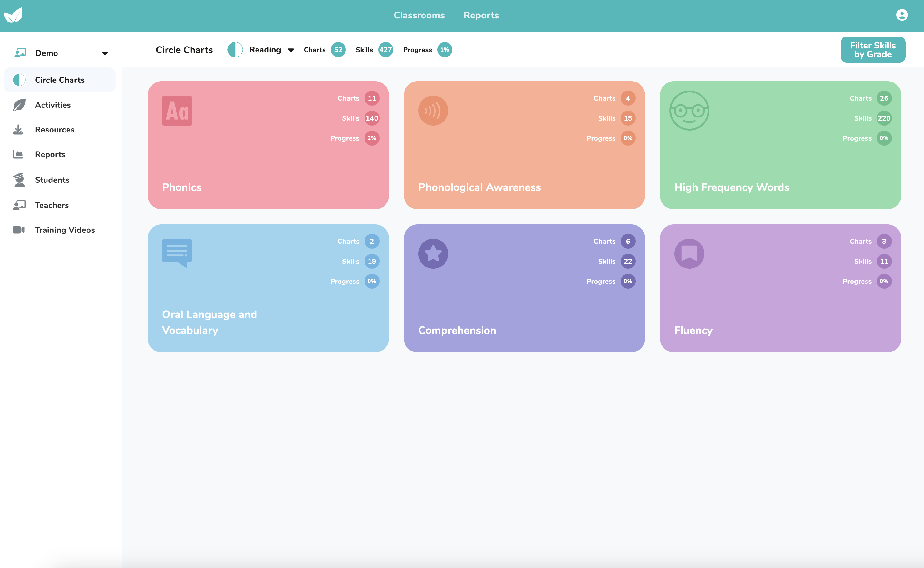Click the Students graduate icon
Image resolution: width=924 pixels, height=568 pixels.
pos(19,180)
